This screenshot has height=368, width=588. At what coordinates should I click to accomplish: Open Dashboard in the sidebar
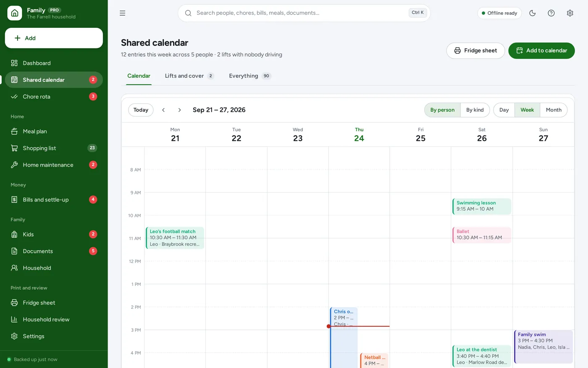tap(54, 63)
